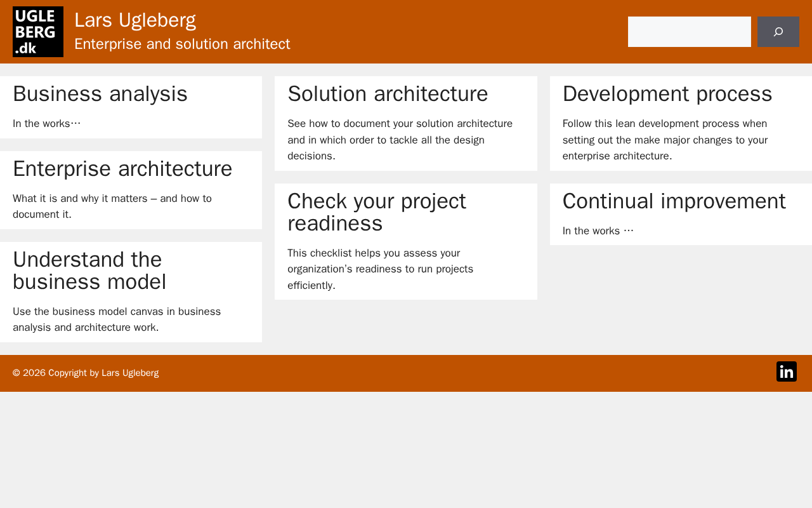The width and height of the screenshot is (812, 508).
Task: Click the UGLEBERG.dk site logo
Action: click(38, 32)
